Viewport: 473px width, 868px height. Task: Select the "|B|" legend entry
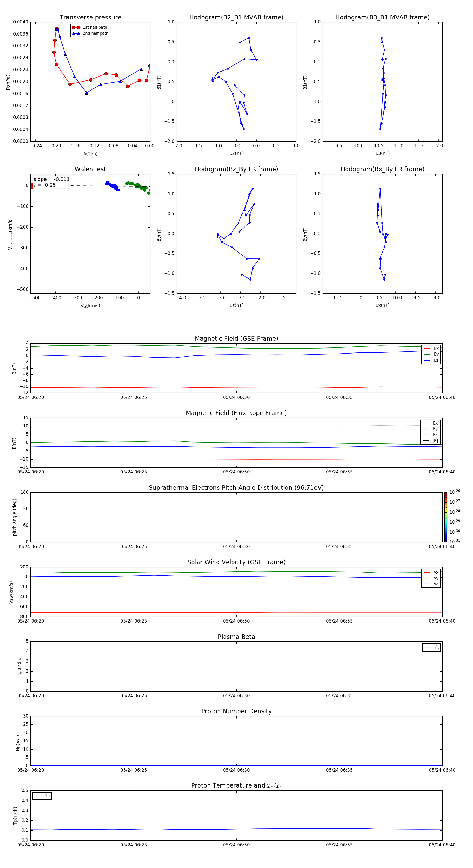[431, 441]
